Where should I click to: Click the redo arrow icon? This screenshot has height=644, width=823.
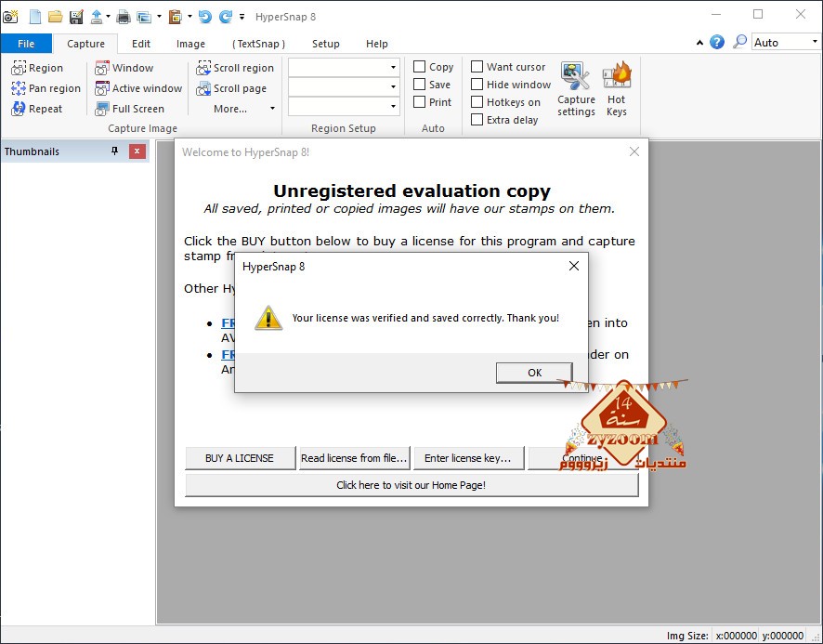pyautogui.click(x=225, y=17)
